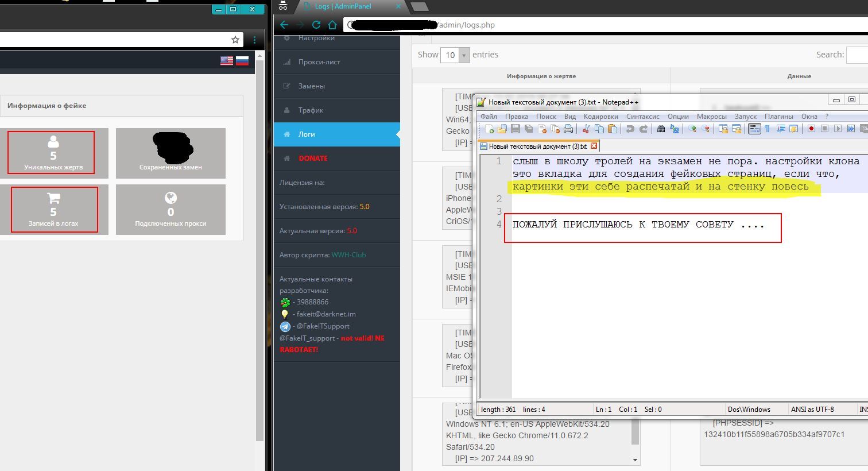The height and width of the screenshot is (471, 868).
Task: Click Synchronize horizontal scrolling icon
Action: pyautogui.click(x=736, y=129)
